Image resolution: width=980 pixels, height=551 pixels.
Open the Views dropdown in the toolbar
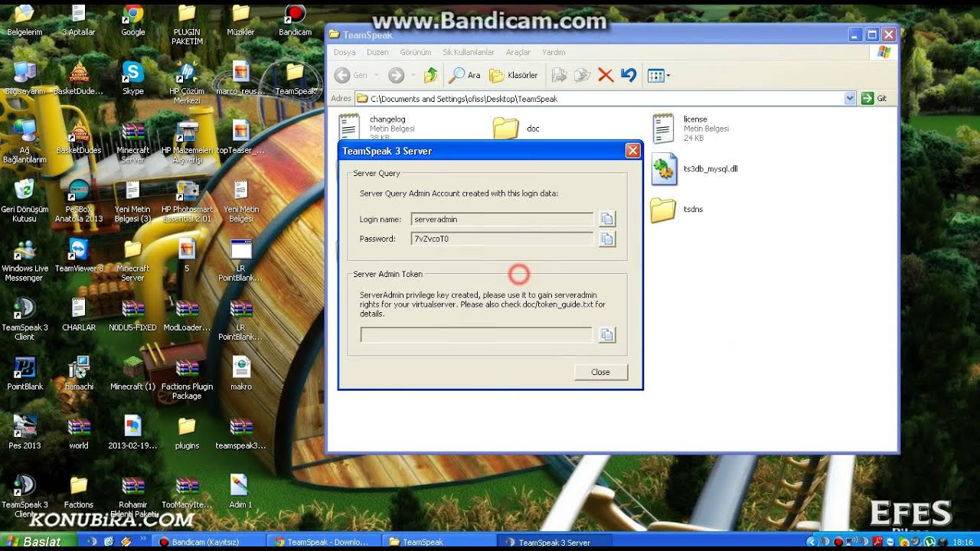[x=658, y=75]
